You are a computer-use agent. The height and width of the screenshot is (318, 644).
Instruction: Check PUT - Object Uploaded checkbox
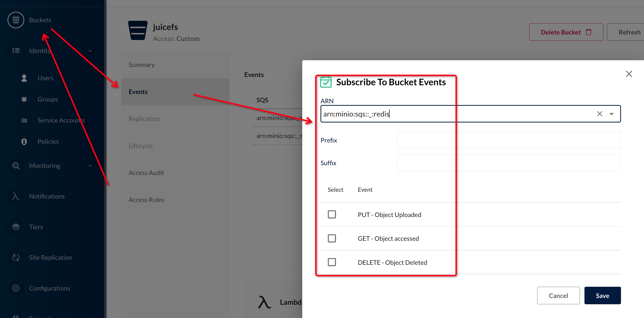(332, 214)
